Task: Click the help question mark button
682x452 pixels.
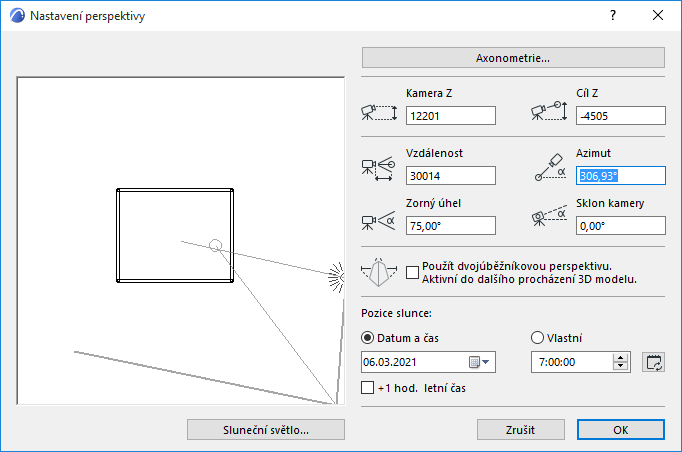Action: (x=613, y=16)
